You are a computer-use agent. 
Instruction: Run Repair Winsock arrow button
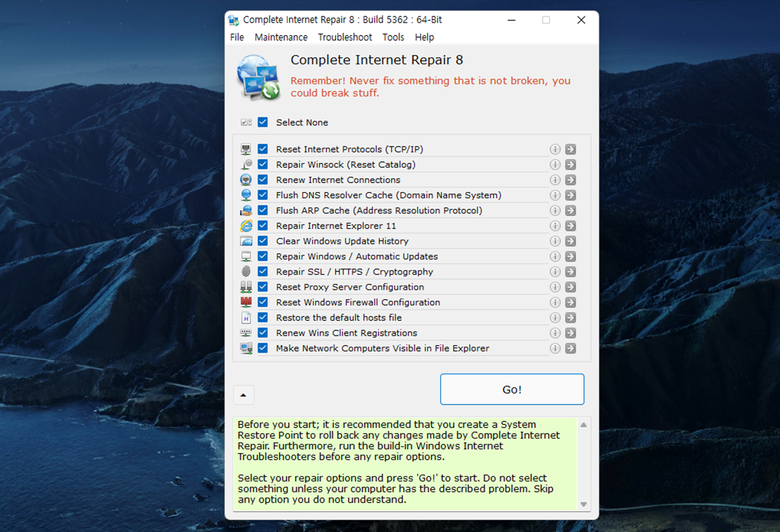[x=571, y=164]
